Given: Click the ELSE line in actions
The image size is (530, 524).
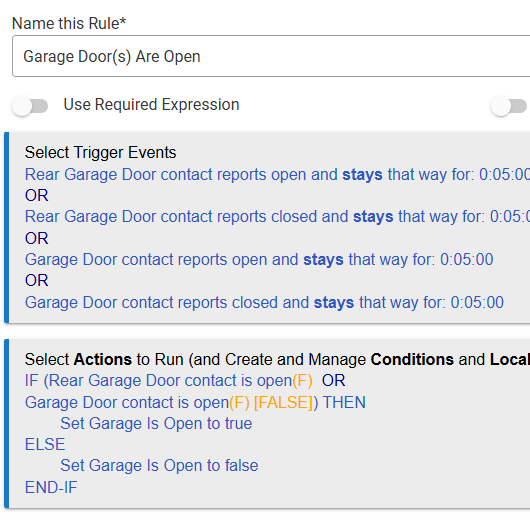Looking at the screenshot, I should pyautogui.click(x=45, y=445).
